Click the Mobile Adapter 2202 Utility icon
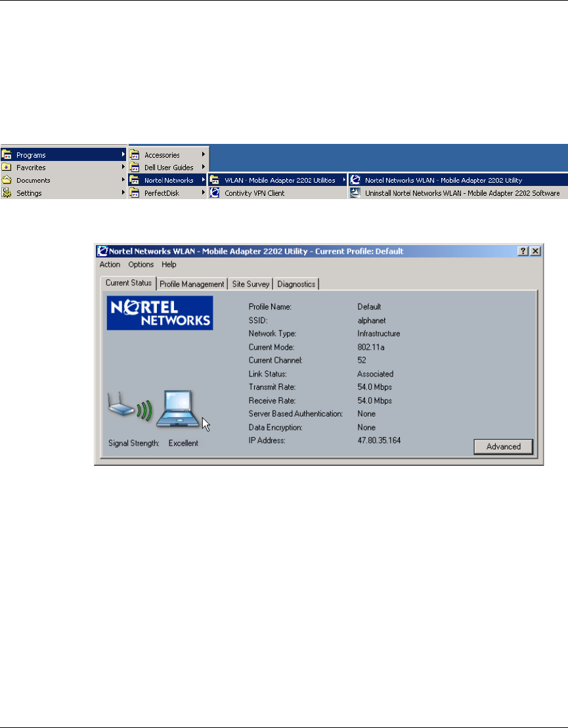 tap(355, 180)
